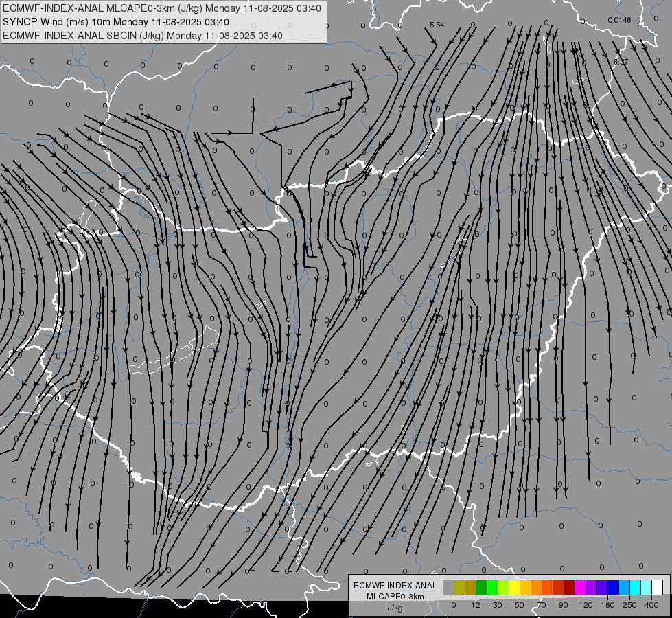This screenshot has width=672, height=618.
Task: Click the bright green legend swatch
Action: (492, 587)
